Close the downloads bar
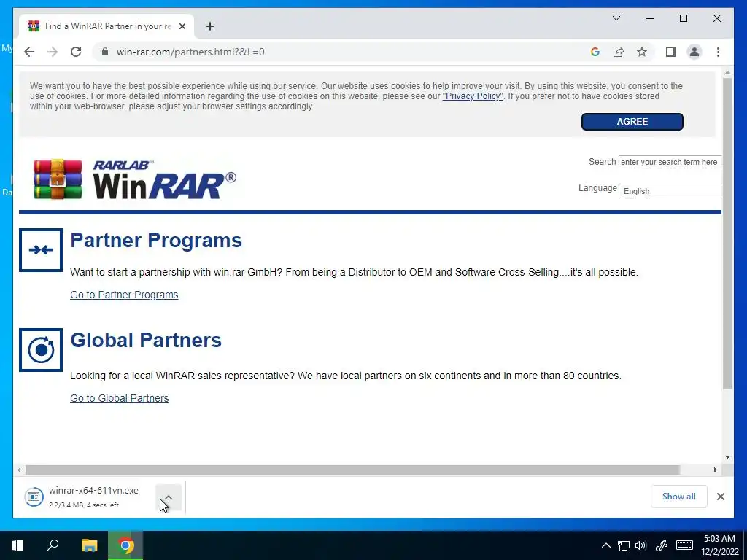Image resolution: width=747 pixels, height=560 pixels. (720, 497)
